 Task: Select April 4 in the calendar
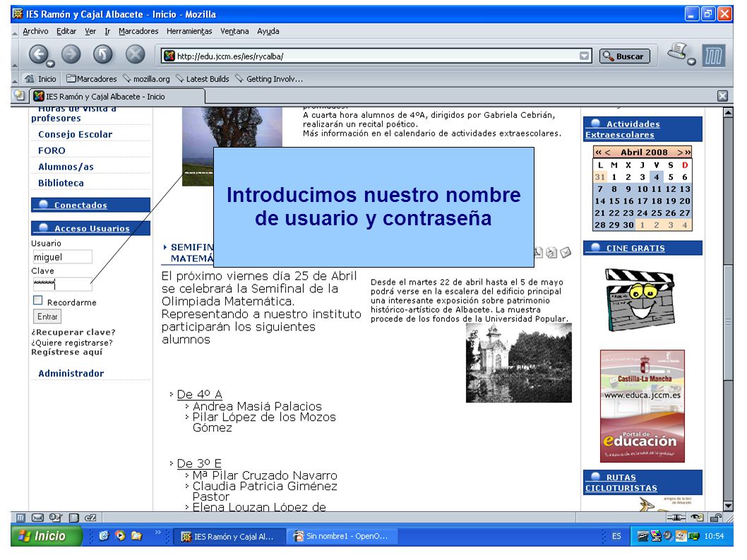pyautogui.click(x=656, y=177)
